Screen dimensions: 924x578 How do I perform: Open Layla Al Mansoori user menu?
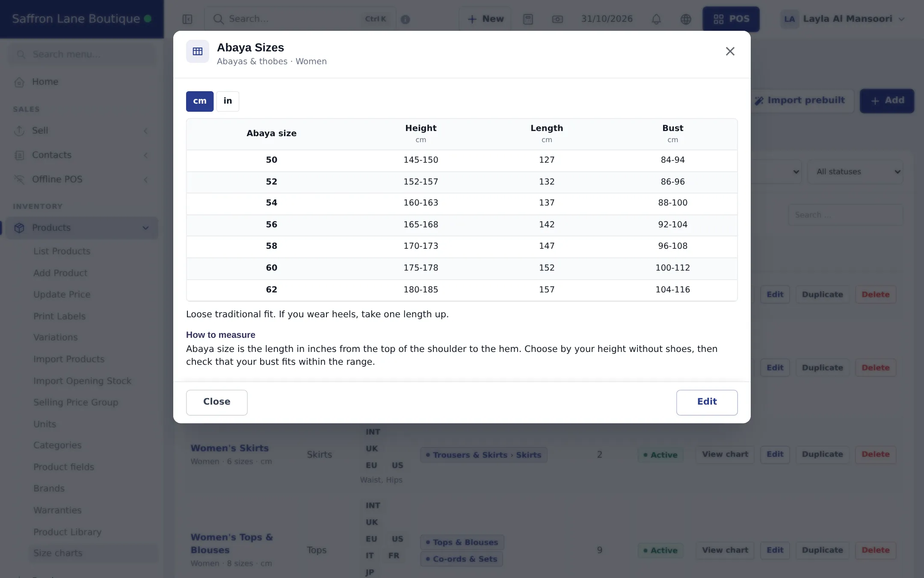coord(843,19)
